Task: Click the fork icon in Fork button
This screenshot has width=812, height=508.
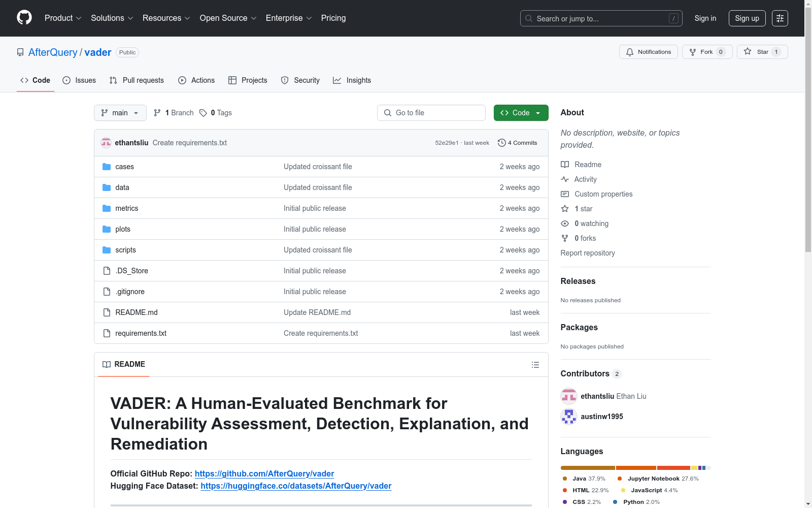Action: coord(693,52)
